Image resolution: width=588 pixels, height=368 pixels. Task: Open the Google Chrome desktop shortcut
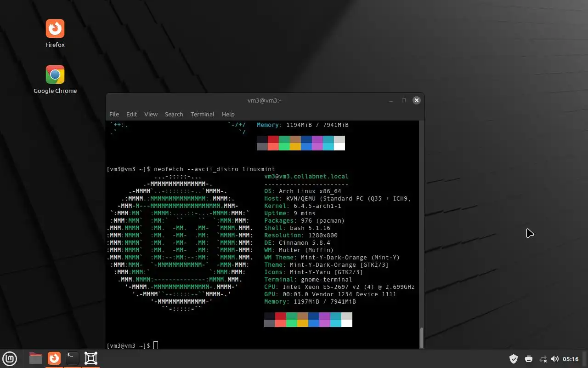coord(55,80)
